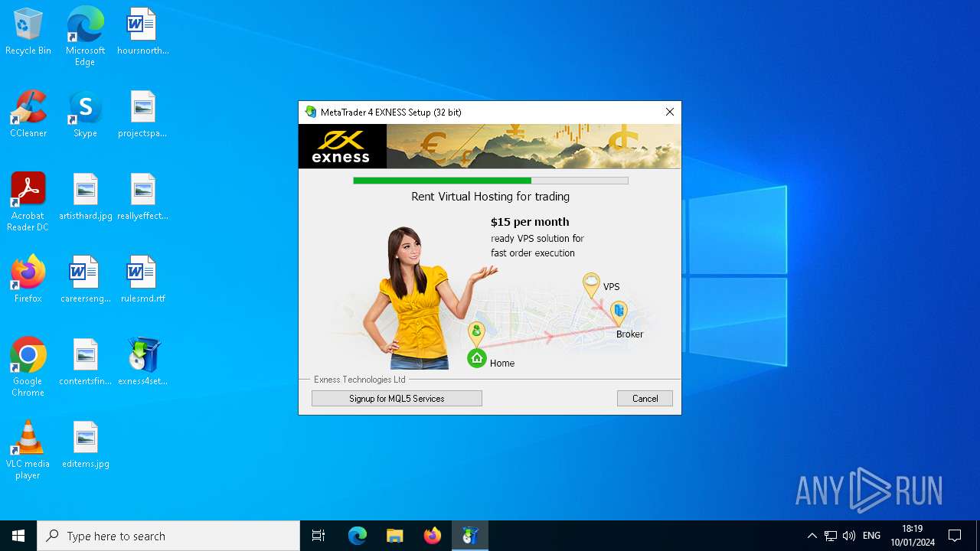Click the '$15 per month' text
Image resolution: width=980 pixels, height=551 pixels.
click(x=530, y=222)
